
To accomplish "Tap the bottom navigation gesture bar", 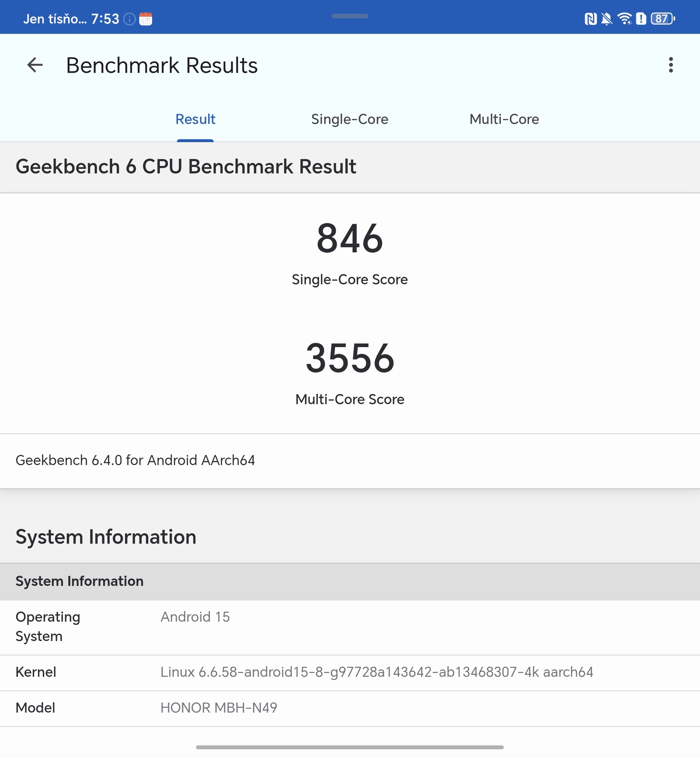I will coord(349,747).
